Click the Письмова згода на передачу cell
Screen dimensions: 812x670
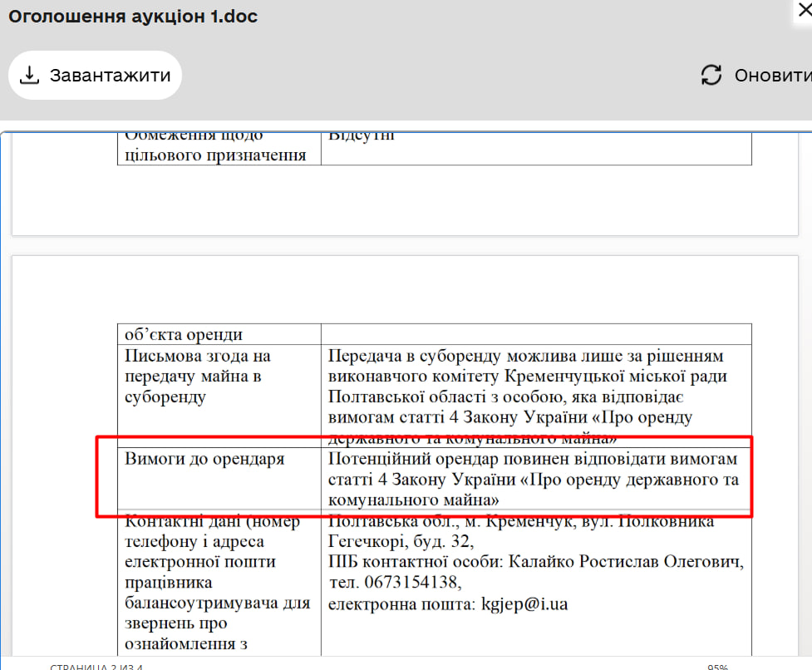(x=198, y=377)
